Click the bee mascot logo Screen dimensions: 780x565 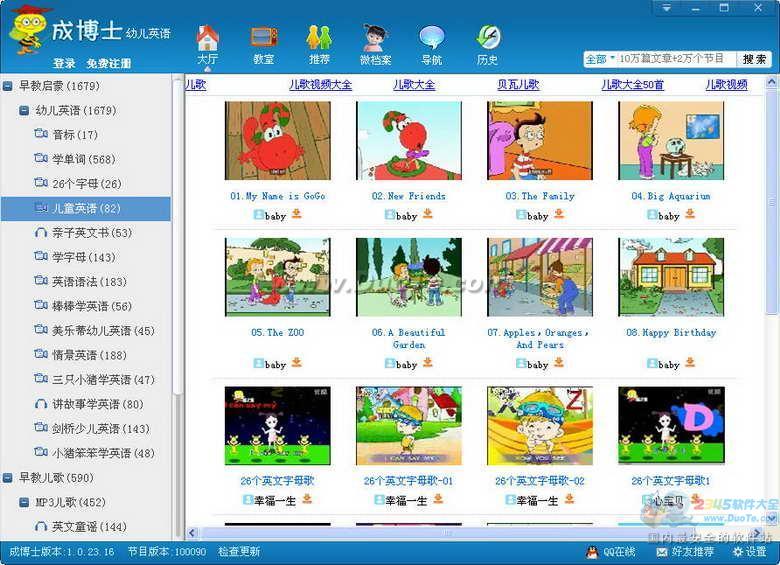29,29
